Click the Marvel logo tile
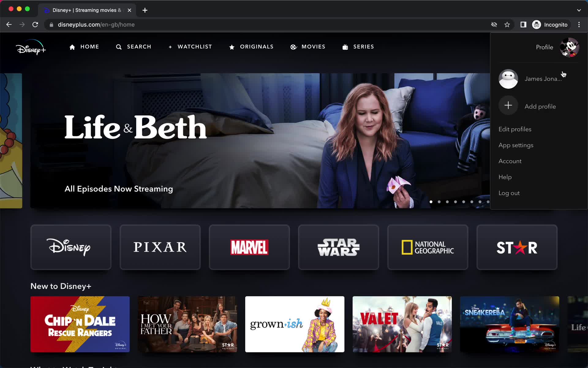 tap(249, 247)
